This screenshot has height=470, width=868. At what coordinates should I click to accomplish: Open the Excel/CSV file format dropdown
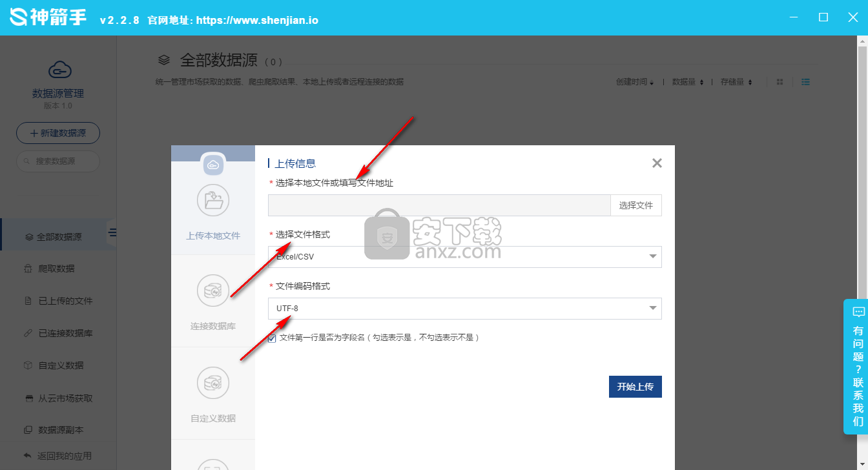coord(465,256)
